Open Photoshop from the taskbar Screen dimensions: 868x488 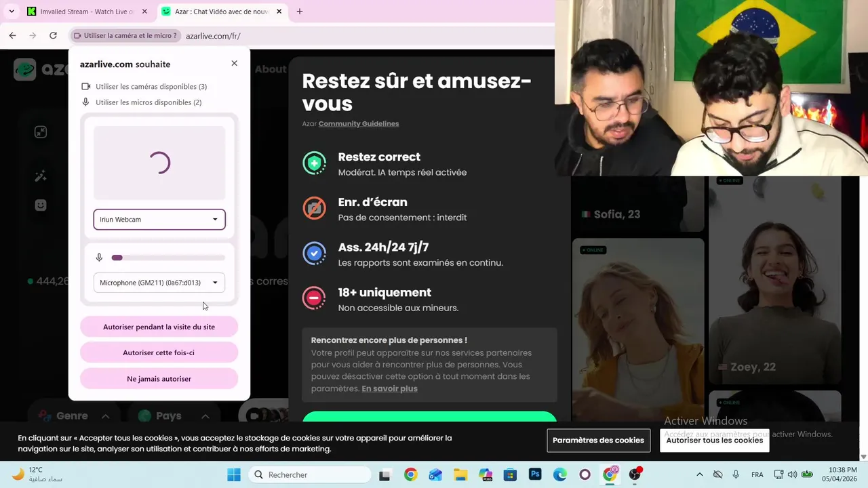535,474
